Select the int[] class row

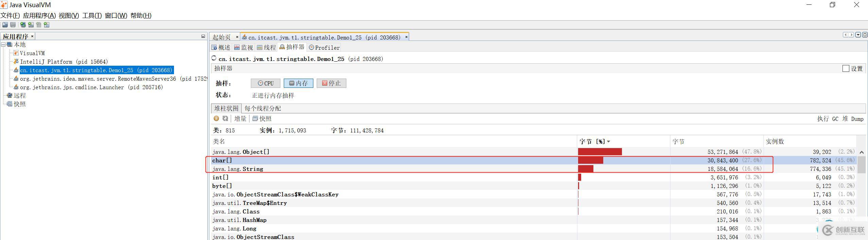(534, 177)
